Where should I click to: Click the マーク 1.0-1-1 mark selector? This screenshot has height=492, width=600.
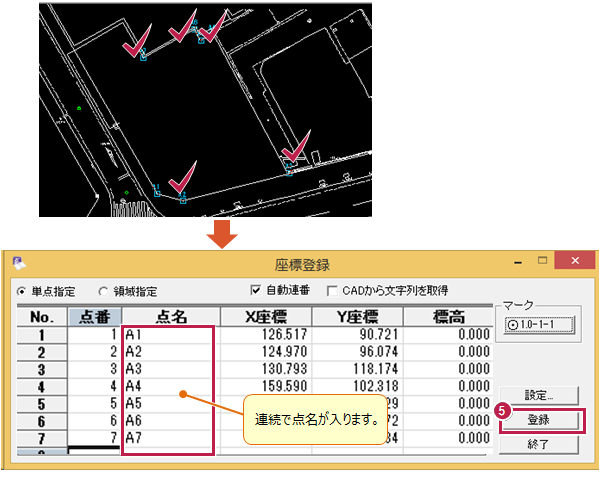538,325
